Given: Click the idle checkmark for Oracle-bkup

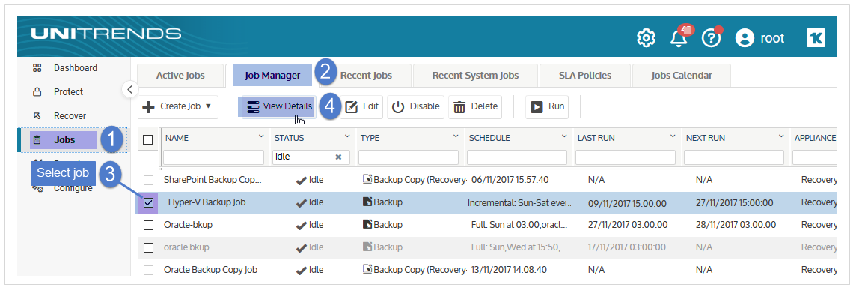Looking at the screenshot, I should (301, 226).
